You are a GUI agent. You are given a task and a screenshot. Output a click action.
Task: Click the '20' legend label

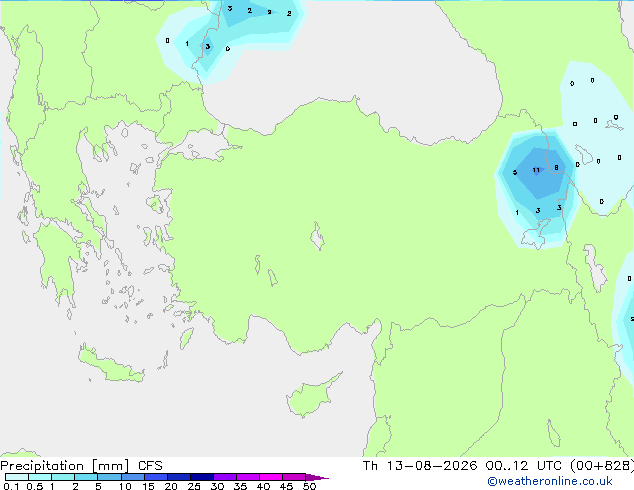tap(171, 486)
